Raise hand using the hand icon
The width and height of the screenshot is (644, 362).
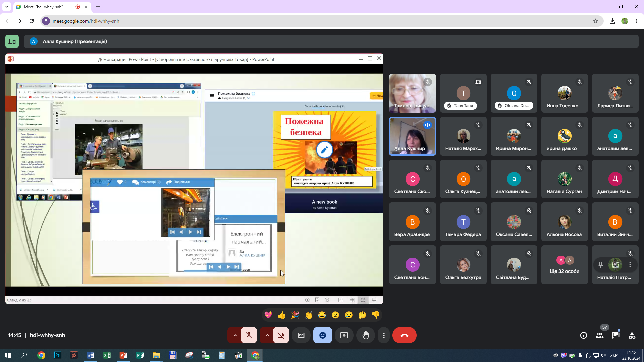tap(365, 335)
